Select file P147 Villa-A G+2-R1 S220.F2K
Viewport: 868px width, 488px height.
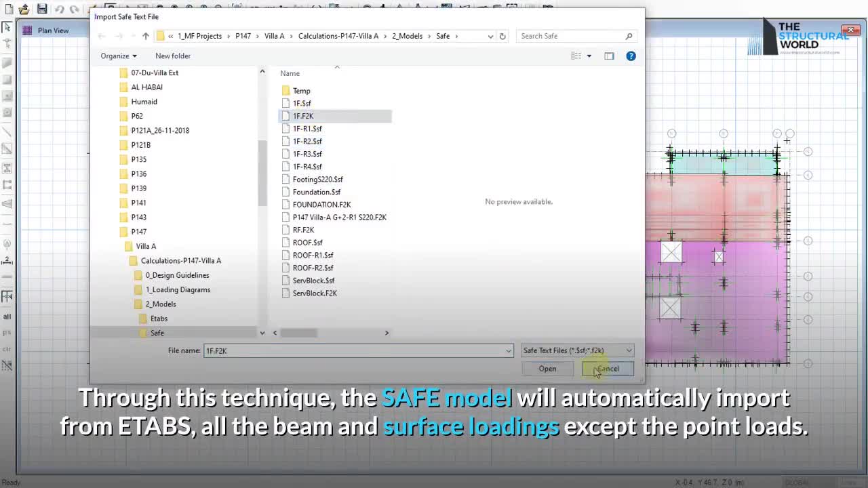point(339,218)
